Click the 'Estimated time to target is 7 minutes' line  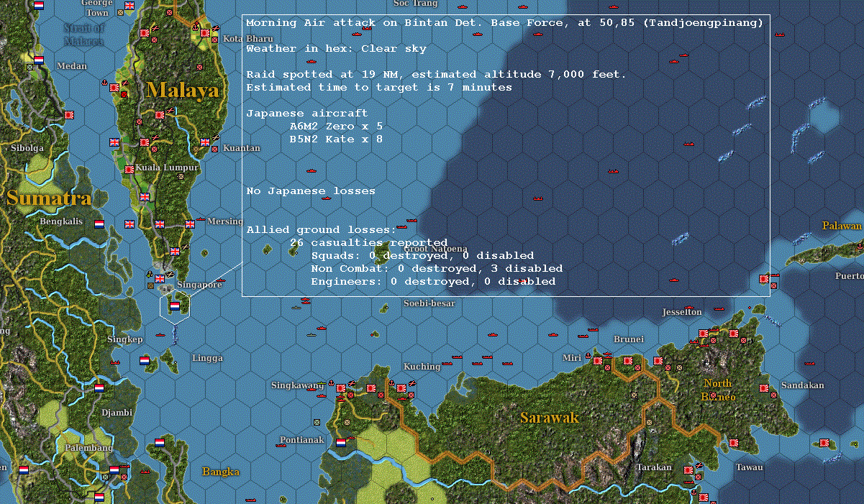(379, 87)
